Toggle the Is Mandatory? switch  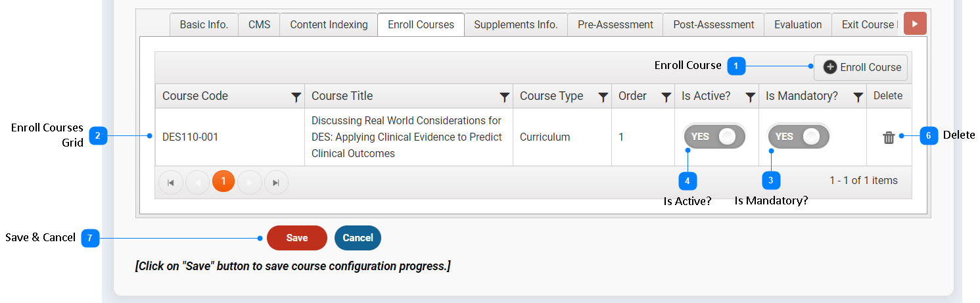click(799, 137)
